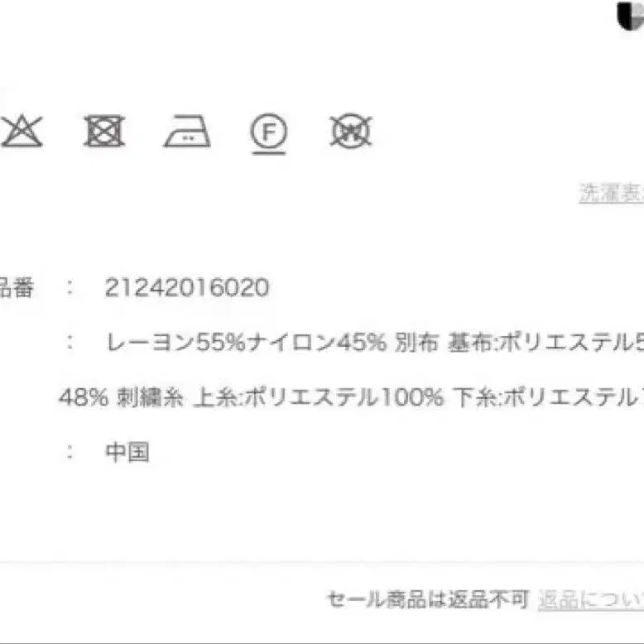
Task: Select the iron medium-temperature care icon
Action: point(187,131)
